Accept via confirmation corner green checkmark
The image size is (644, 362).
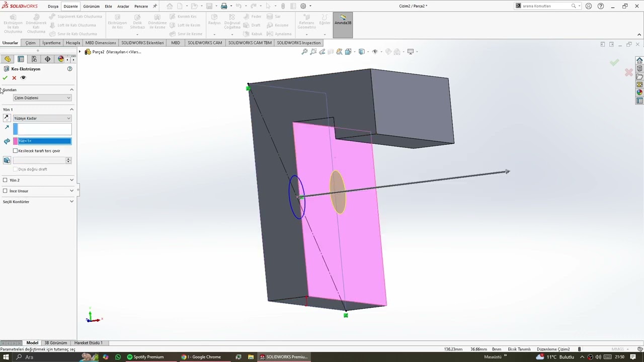[614, 62]
